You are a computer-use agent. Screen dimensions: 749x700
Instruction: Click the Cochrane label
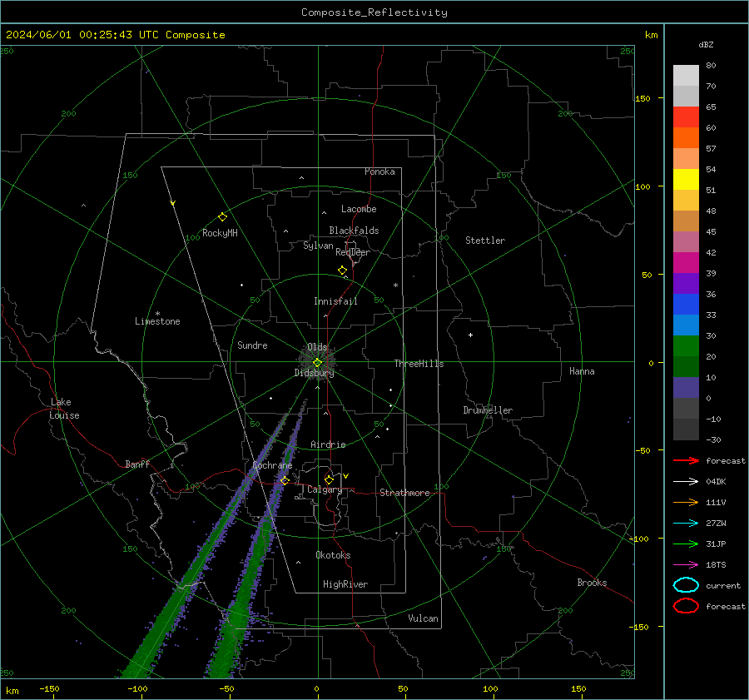272,465
